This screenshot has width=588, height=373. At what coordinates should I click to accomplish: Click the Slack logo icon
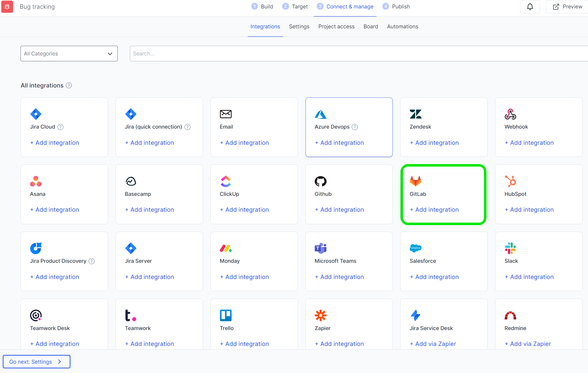(510, 248)
